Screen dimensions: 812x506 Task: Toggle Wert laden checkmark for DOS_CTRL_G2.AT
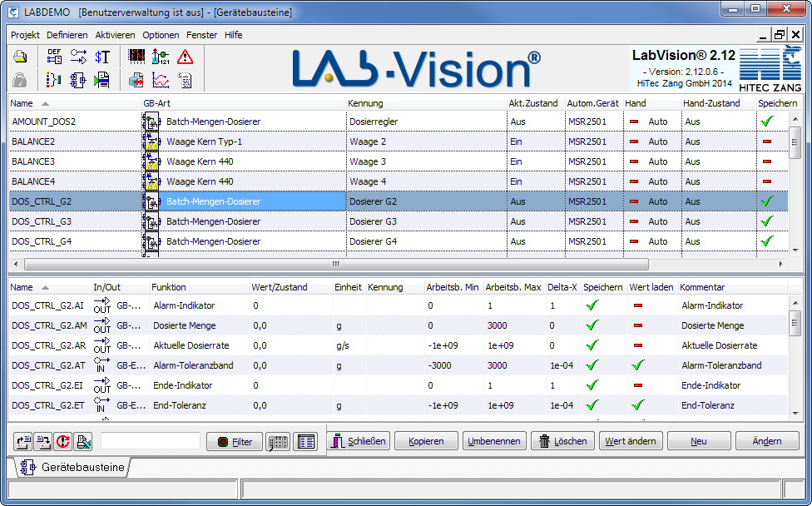pyautogui.click(x=638, y=365)
